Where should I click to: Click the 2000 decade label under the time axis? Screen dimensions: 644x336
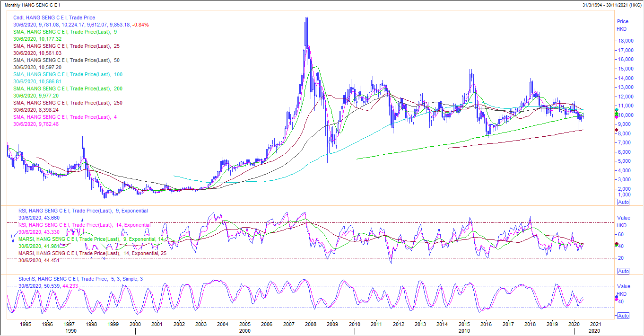[244, 332]
